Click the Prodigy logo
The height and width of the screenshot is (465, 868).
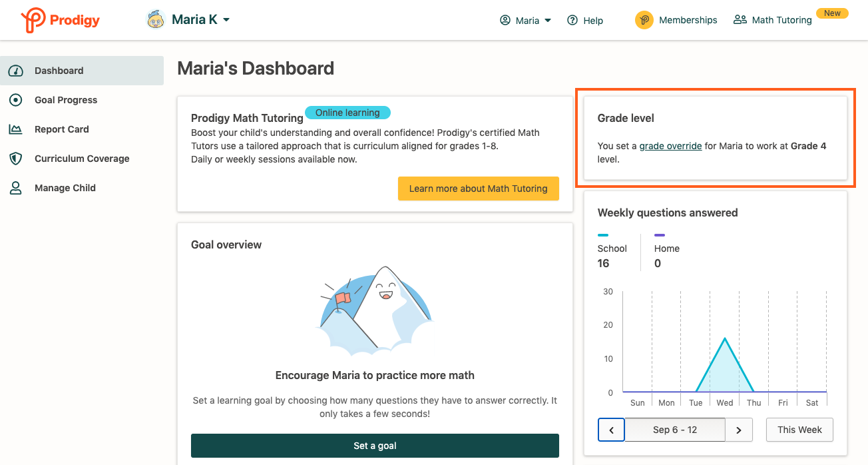(60, 20)
